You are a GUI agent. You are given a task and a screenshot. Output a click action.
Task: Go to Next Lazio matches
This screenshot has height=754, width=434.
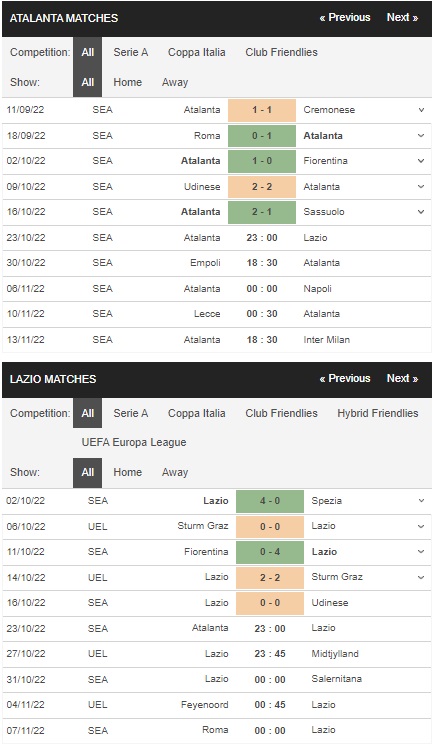click(x=402, y=379)
